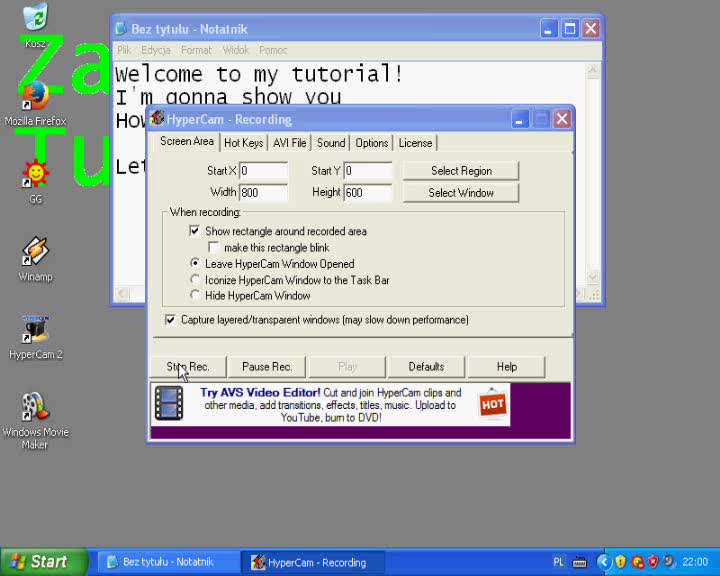
Task: Click the HyperCam title bar icon
Action: click(157, 119)
